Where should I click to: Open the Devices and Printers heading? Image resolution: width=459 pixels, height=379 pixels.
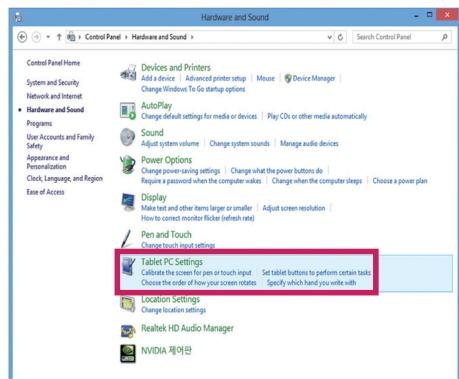click(176, 68)
